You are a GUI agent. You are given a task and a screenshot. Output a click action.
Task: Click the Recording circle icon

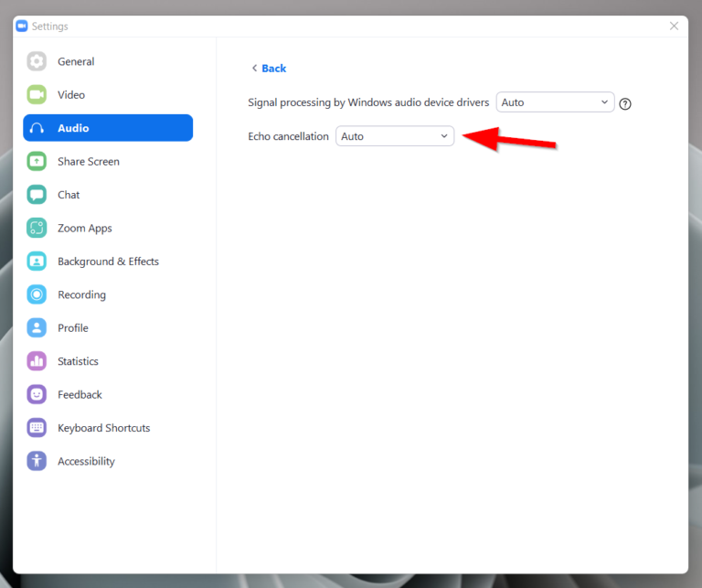[37, 294]
